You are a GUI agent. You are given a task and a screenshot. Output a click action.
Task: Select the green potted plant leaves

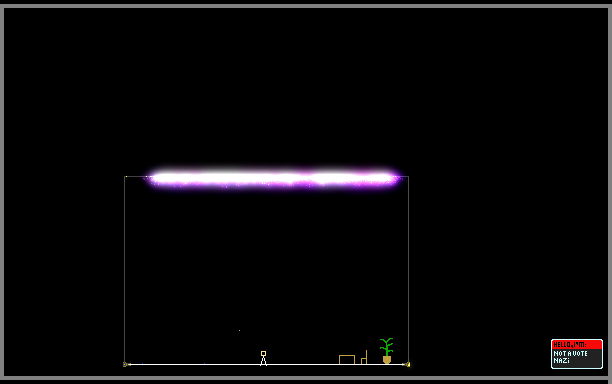pyautogui.click(x=386, y=347)
